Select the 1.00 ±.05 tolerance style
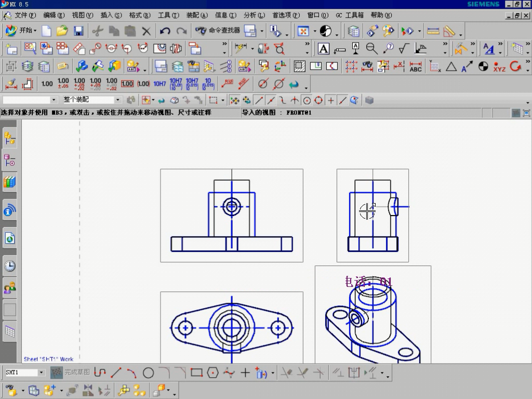This screenshot has width=532, height=399. [x=63, y=84]
